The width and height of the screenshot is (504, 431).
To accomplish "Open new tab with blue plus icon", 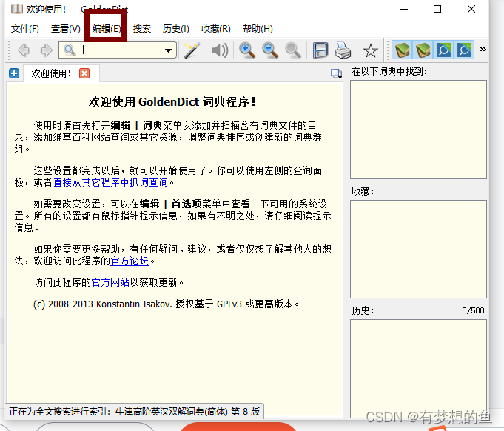I will coord(14,73).
